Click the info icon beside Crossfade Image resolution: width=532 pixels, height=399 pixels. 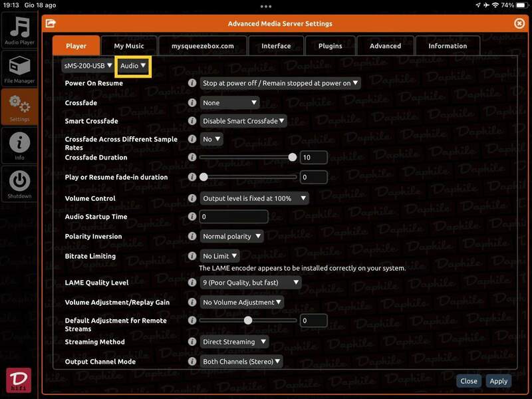192,103
